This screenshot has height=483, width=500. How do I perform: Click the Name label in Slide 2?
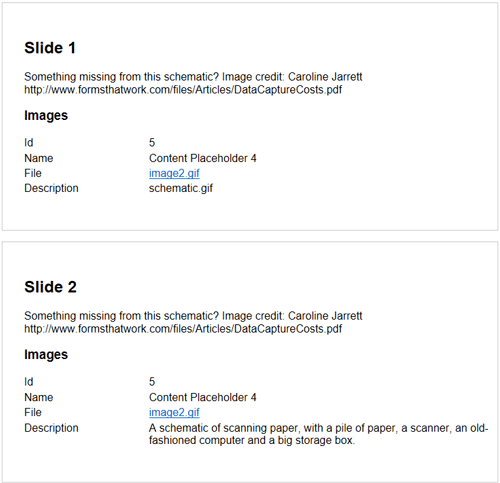click(39, 397)
